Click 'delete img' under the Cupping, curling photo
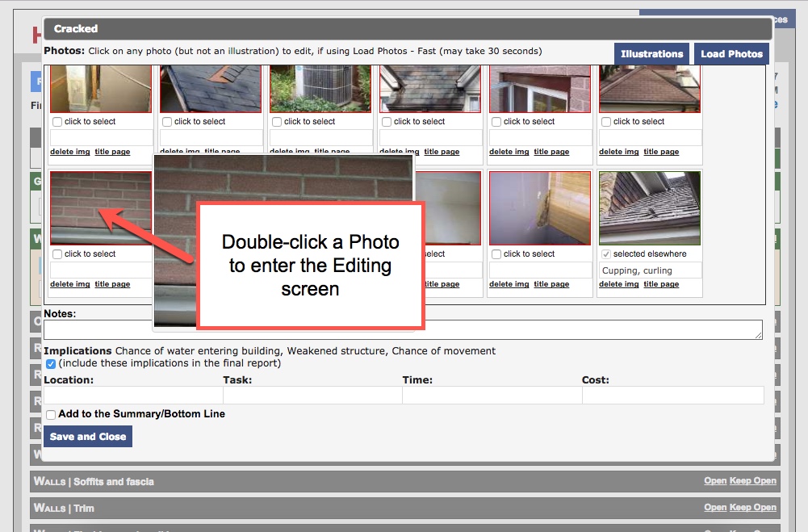808x532 pixels. [618, 284]
